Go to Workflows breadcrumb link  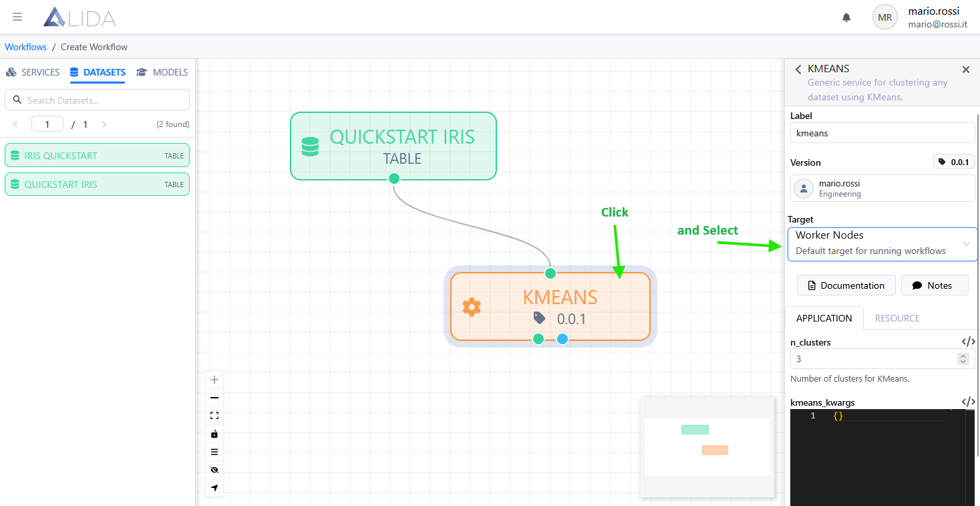26,47
